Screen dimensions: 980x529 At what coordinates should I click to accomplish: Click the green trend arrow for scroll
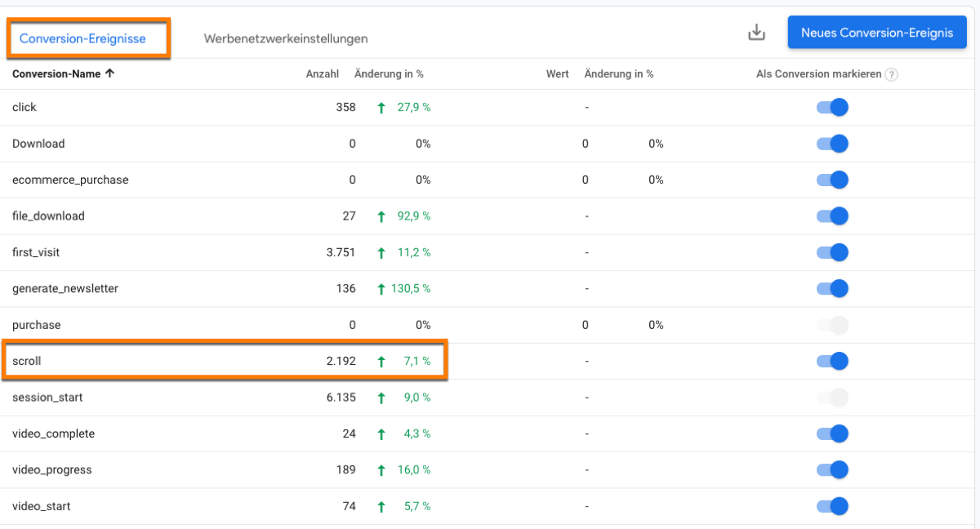tap(381, 361)
